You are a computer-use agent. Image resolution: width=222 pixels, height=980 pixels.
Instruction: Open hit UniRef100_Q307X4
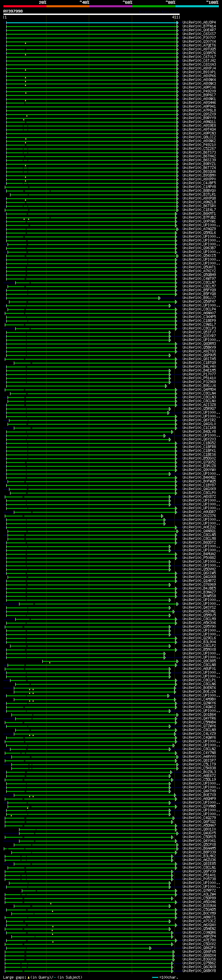199,41
